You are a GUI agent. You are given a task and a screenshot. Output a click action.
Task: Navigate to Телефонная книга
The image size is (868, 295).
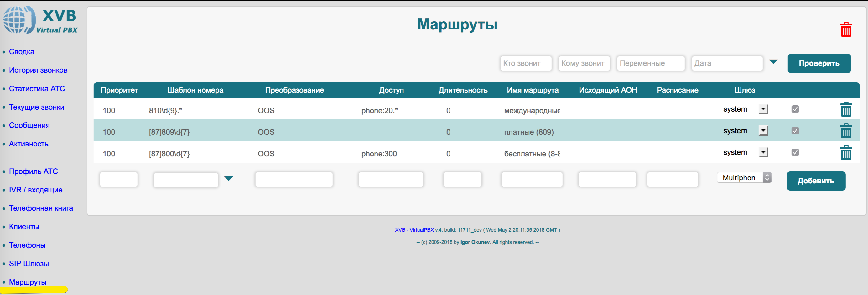coord(41,208)
